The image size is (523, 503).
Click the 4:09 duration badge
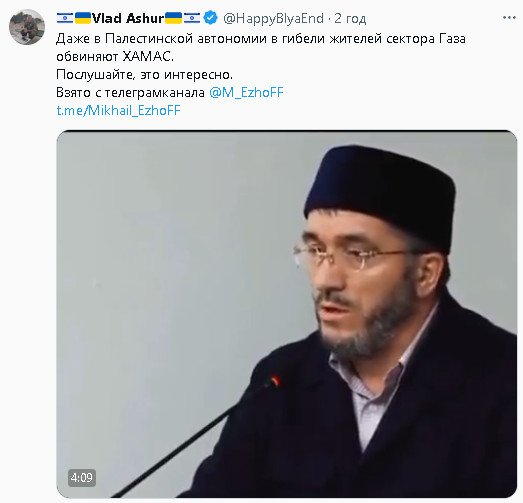[x=82, y=478]
